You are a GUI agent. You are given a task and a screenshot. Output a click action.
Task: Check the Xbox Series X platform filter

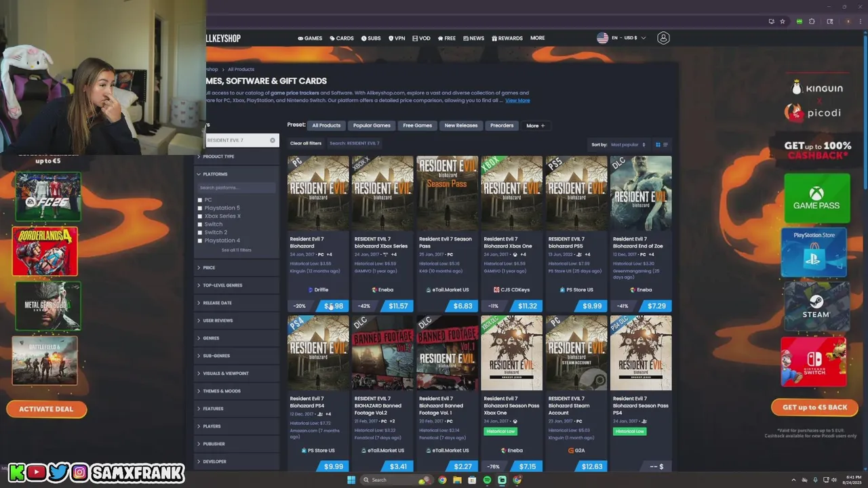pos(200,216)
